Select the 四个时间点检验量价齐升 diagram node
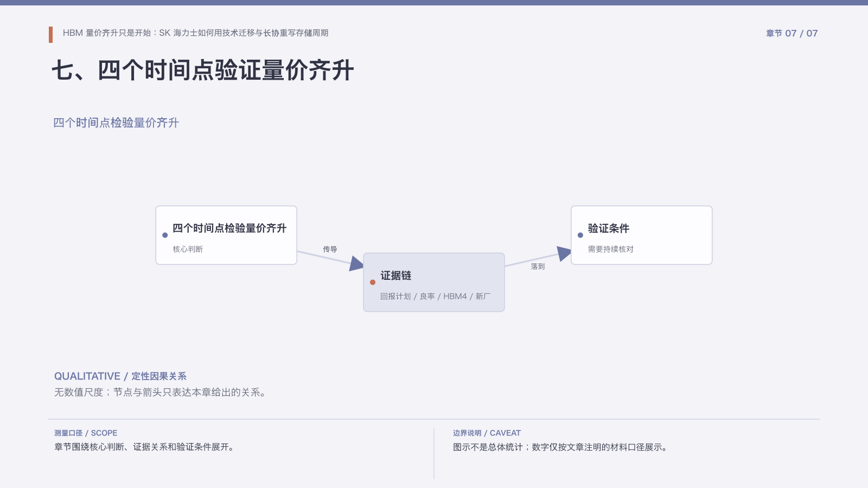868x488 pixels. [x=226, y=235]
